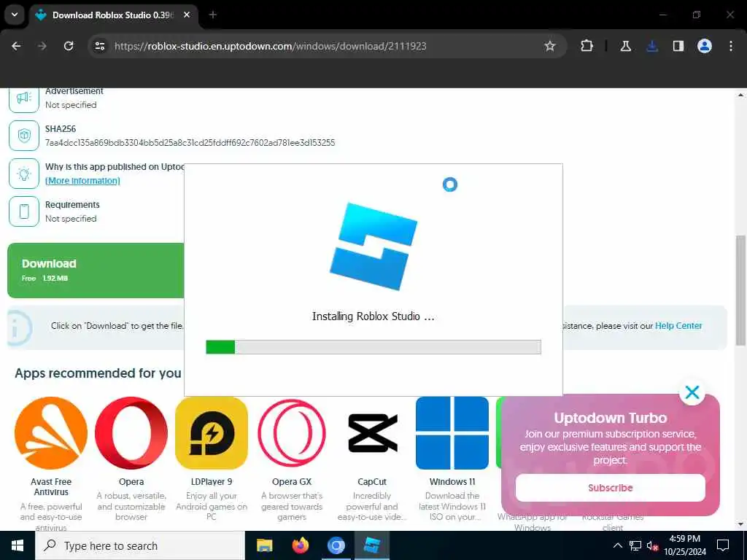
Task: Click the Requirements phone icon
Action: (24, 211)
